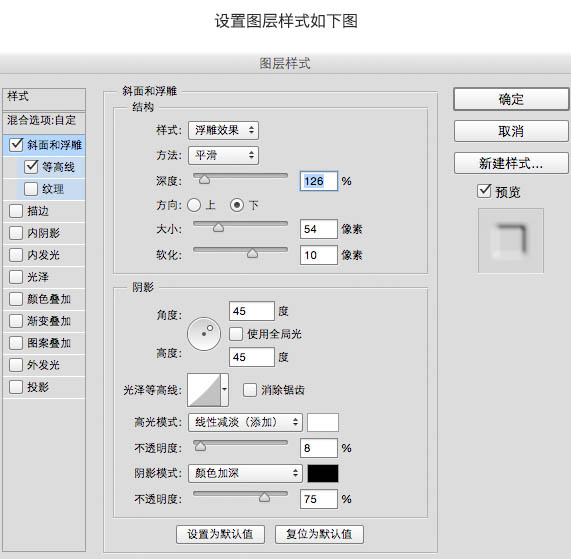The height and width of the screenshot is (559, 571).
Task: Enable the 内阴影 checkbox
Action: tap(16, 233)
